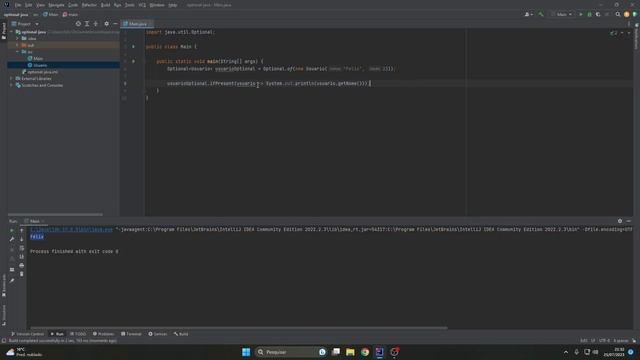Open the Code menu
640x360 pixels.
click(73, 5)
